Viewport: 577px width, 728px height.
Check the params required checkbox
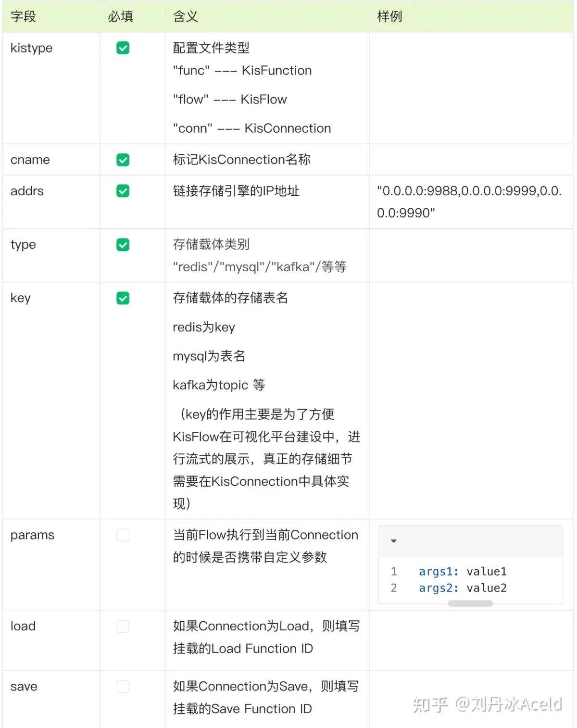coord(123,535)
